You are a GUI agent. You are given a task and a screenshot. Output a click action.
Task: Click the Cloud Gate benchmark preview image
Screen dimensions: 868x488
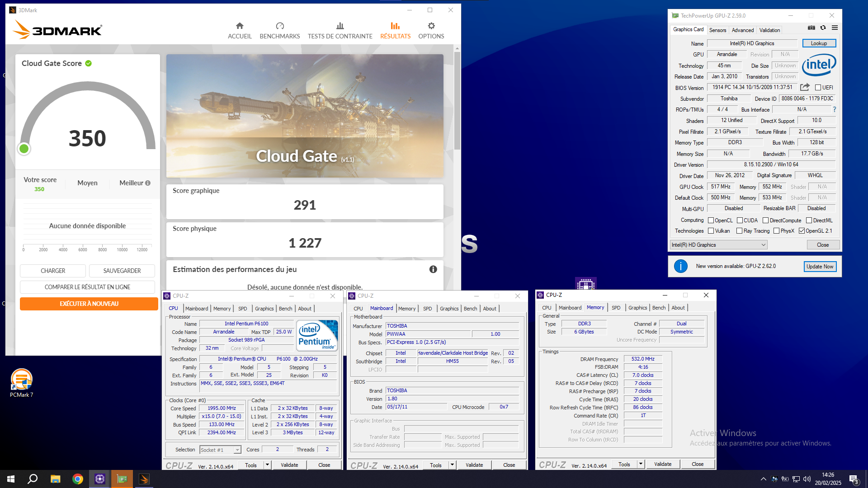[x=305, y=116]
